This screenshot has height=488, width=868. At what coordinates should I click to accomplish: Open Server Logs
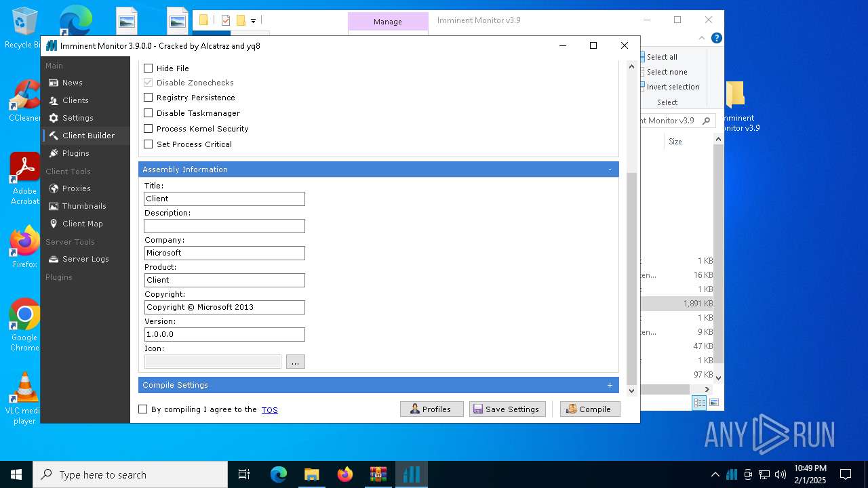(85, 259)
